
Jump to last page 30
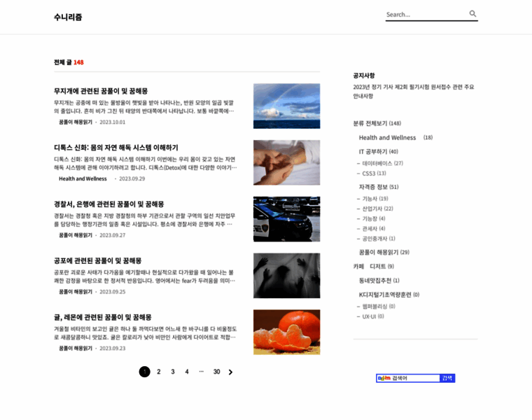click(216, 372)
